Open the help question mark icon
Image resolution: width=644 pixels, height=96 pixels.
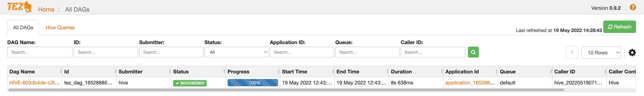633,7
